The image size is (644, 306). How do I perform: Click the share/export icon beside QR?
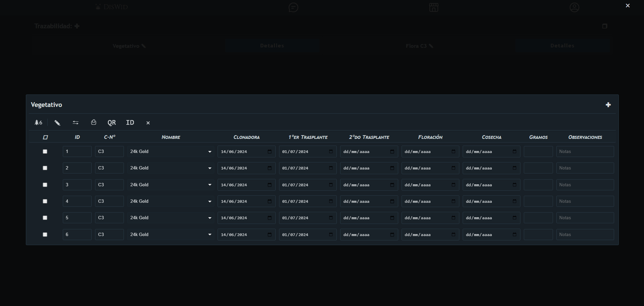(94, 122)
